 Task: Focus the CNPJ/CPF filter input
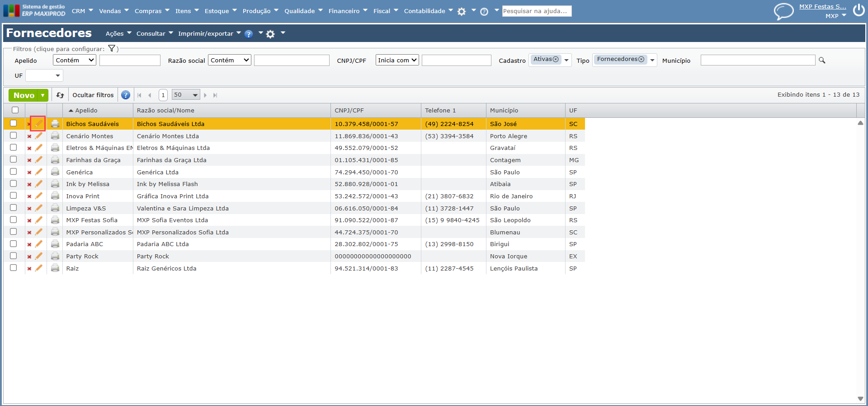pos(457,60)
